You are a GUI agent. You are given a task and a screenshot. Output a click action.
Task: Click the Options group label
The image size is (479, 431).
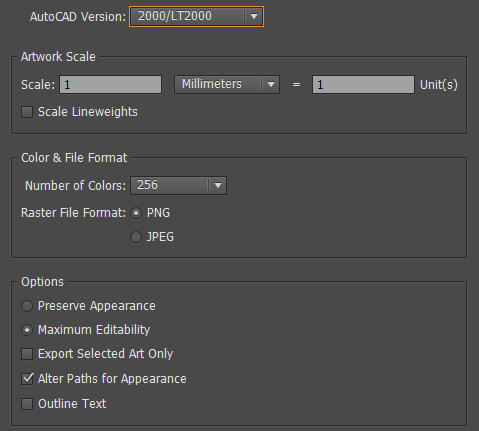42,282
